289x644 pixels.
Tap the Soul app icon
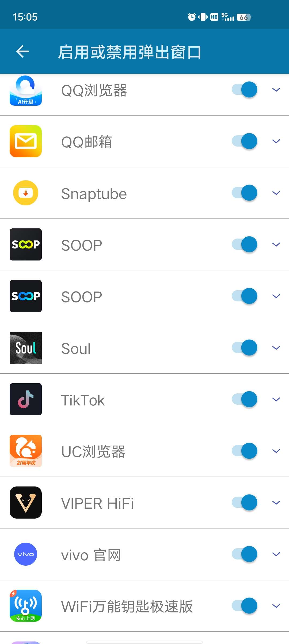(x=26, y=348)
